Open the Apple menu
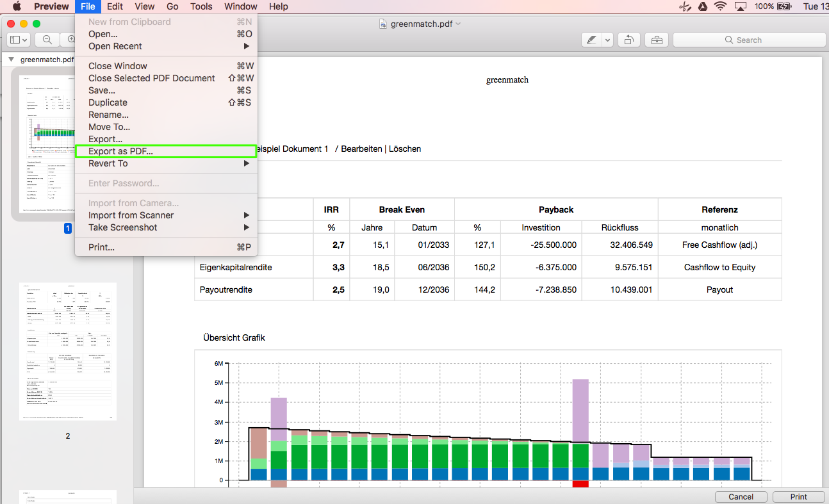Screen dimensions: 829x504 (17, 6)
